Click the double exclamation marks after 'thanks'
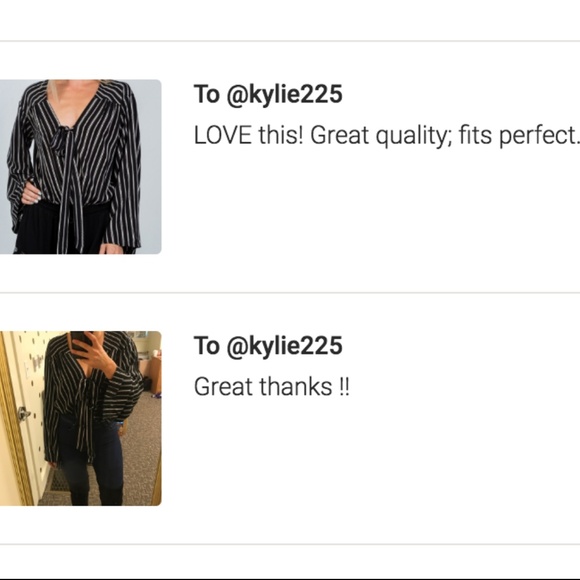The height and width of the screenshot is (580, 580). point(344,387)
